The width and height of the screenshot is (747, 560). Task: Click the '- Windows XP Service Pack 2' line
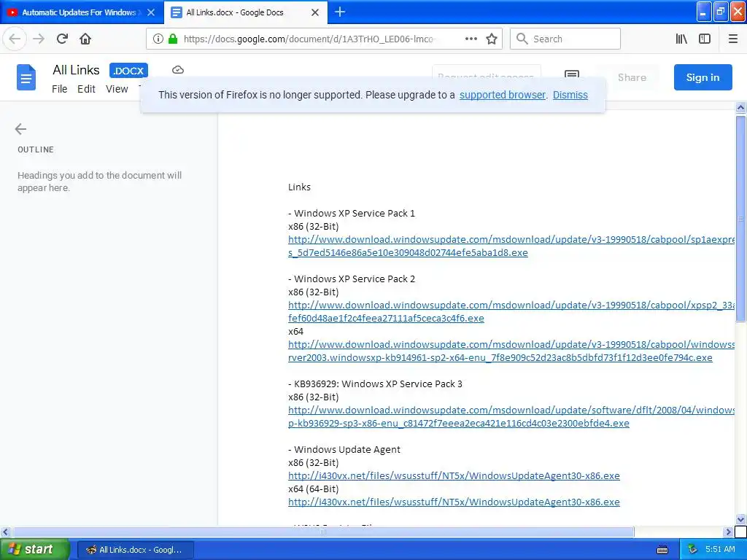352,279
